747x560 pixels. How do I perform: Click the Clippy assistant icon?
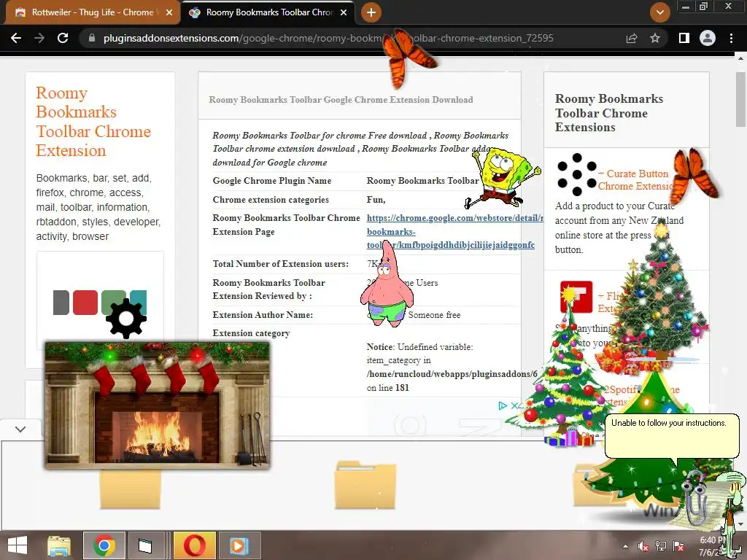coord(694,497)
